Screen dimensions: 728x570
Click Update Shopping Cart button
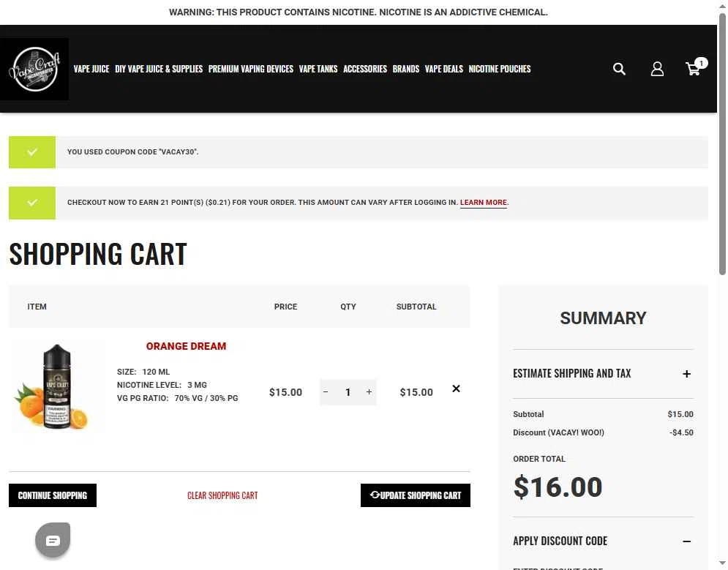click(415, 495)
